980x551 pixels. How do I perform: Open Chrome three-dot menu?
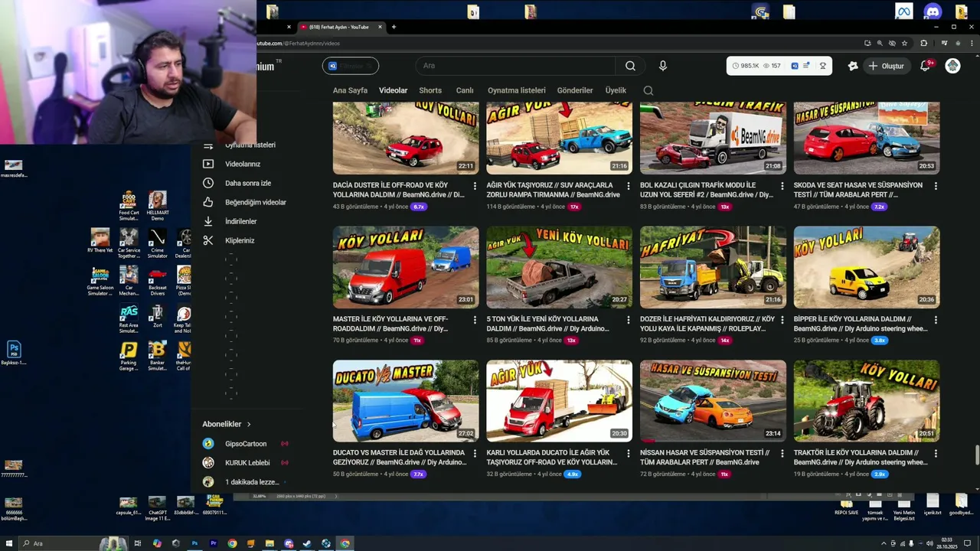[971, 44]
